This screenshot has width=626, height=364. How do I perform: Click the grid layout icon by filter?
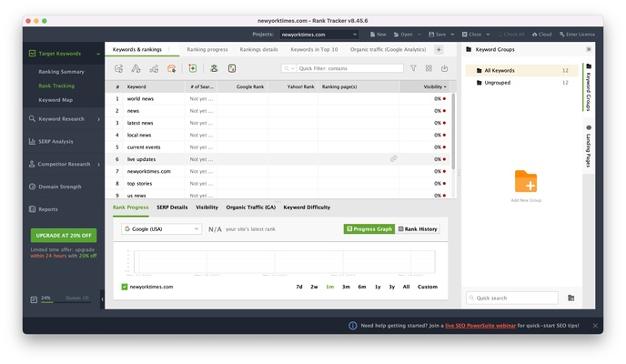(429, 68)
